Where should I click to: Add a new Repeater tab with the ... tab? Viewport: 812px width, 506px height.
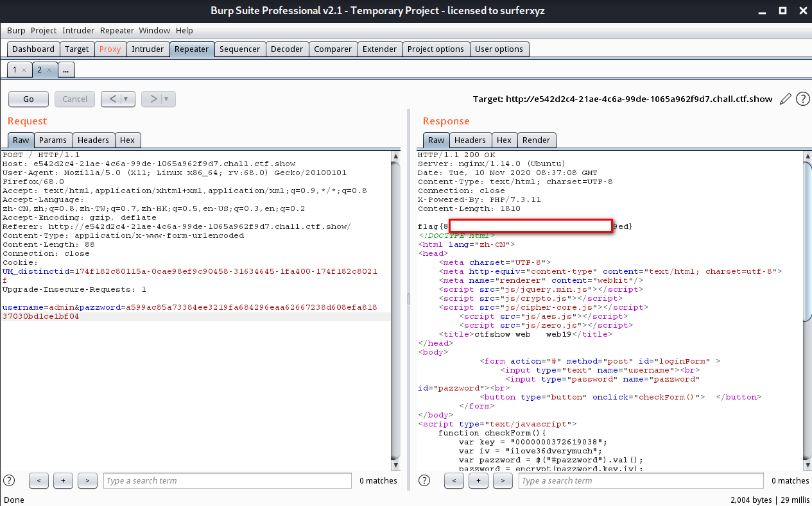tap(66, 70)
